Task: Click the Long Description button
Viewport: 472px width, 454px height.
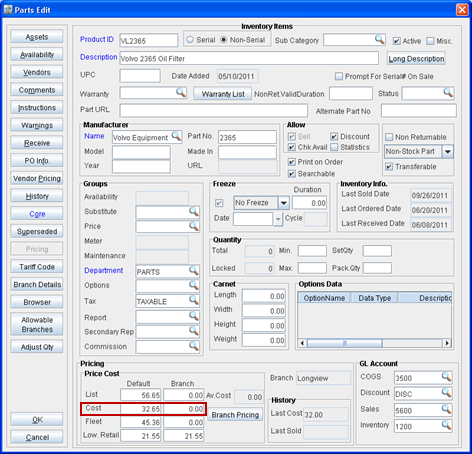Action: click(416, 59)
